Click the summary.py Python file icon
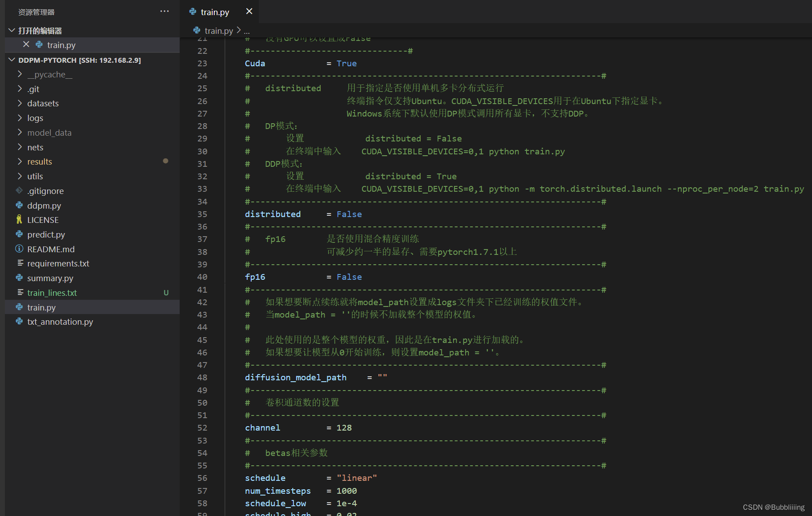 pos(19,278)
